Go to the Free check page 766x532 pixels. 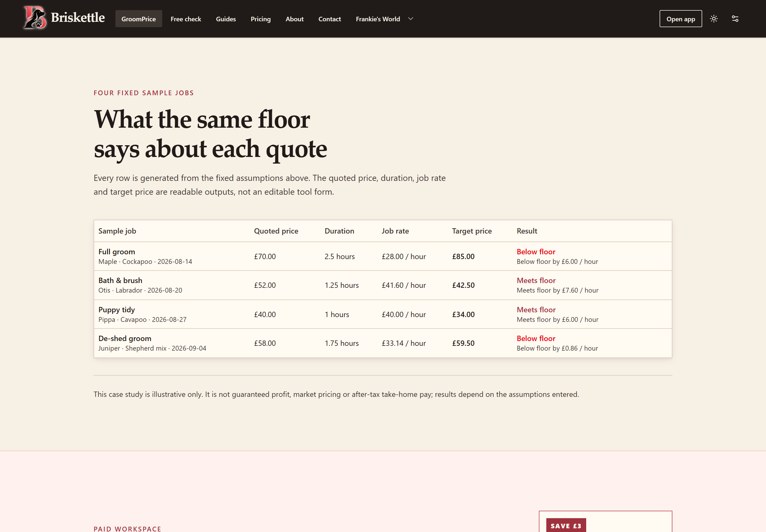click(186, 19)
